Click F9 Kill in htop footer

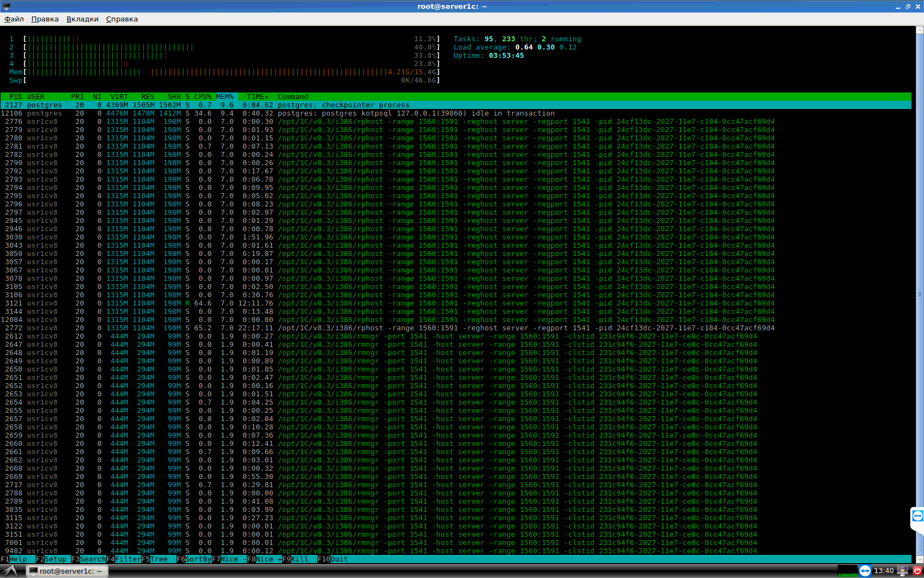pyautogui.click(x=299, y=559)
